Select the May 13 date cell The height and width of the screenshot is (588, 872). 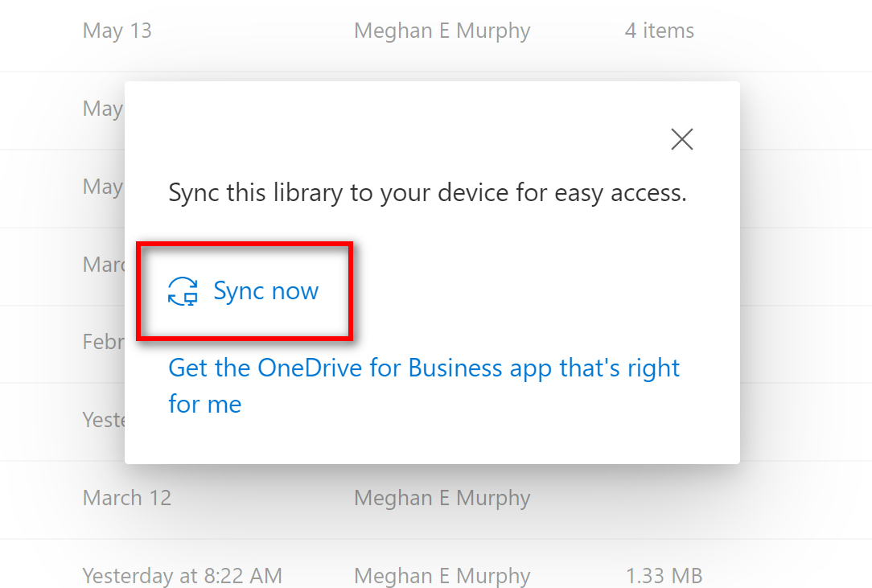[117, 31]
